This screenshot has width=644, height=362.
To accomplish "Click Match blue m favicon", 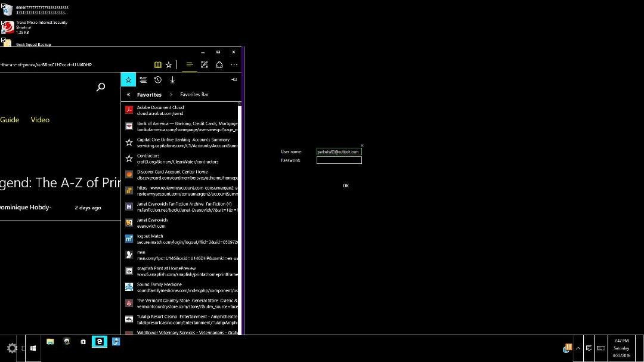I will [x=129, y=239].
